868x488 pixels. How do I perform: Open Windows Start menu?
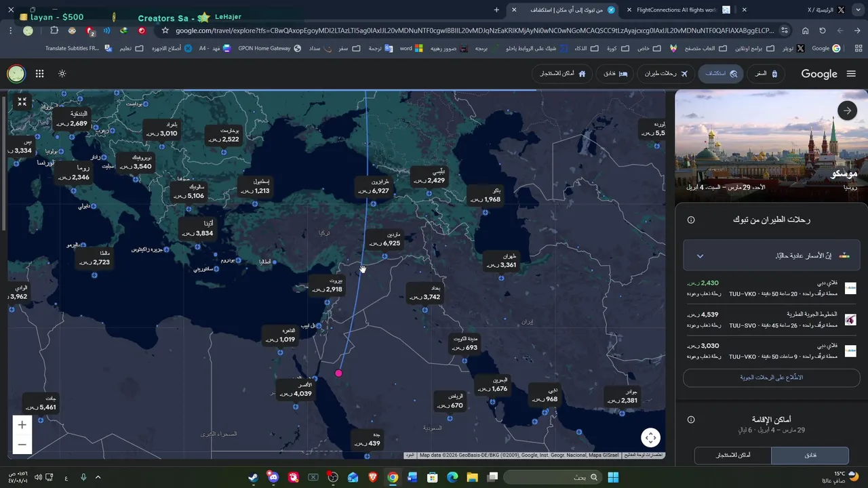pyautogui.click(x=613, y=477)
